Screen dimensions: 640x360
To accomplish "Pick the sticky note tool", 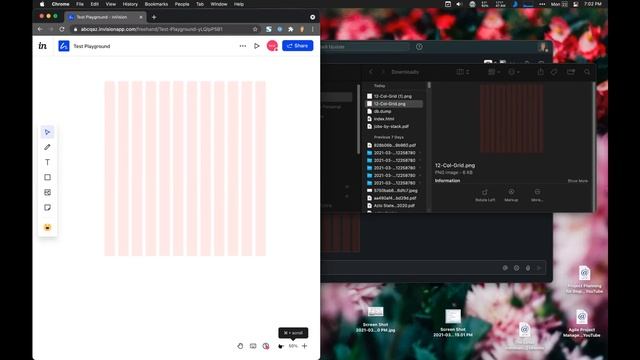I will coord(47,207).
